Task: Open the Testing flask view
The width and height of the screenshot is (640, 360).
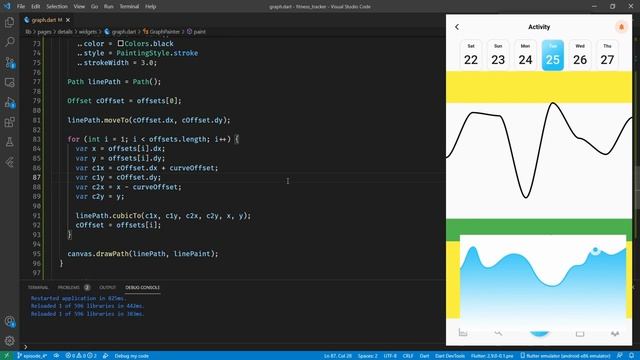Action: coord(9,142)
